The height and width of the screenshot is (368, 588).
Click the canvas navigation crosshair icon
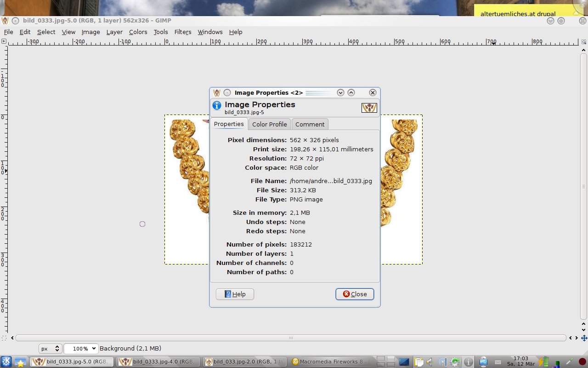coord(584,338)
